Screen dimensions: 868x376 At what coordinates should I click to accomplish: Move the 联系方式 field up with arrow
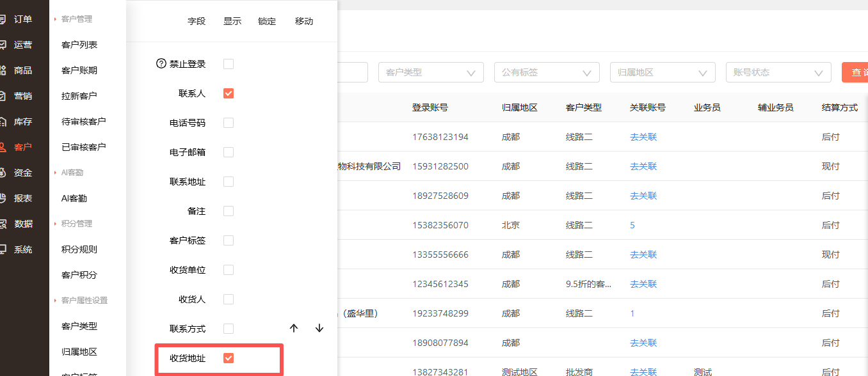(x=294, y=328)
